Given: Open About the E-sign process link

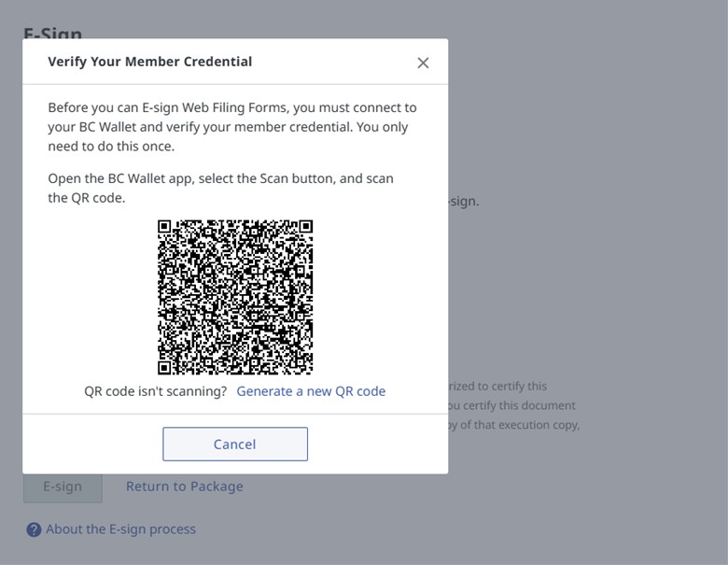Looking at the screenshot, I should tap(120, 530).
